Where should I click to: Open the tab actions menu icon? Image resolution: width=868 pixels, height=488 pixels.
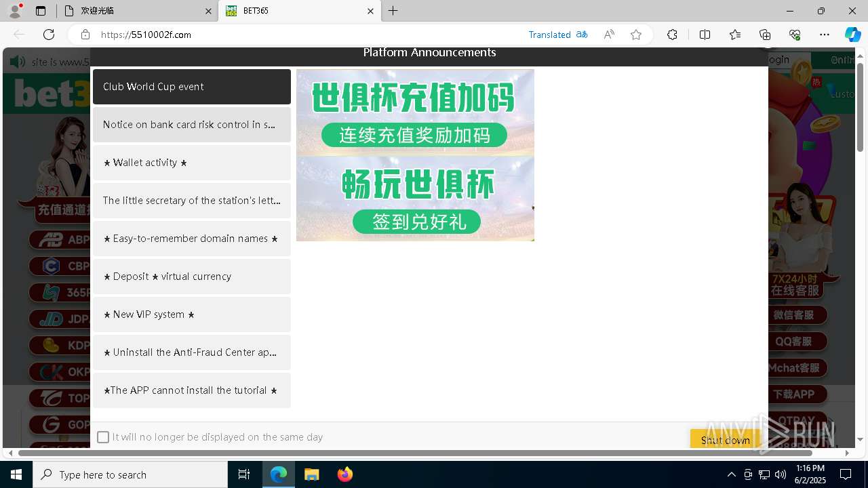click(x=41, y=11)
